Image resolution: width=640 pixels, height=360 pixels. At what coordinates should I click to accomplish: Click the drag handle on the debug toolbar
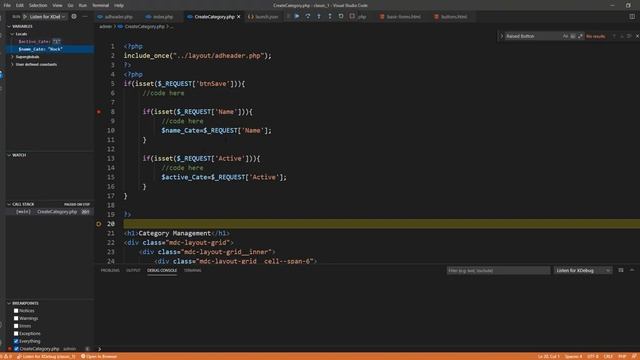point(289,16)
